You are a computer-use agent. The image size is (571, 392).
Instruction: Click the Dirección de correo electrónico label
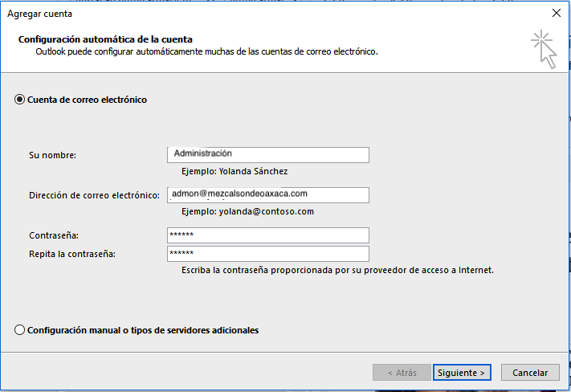click(94, 195)
